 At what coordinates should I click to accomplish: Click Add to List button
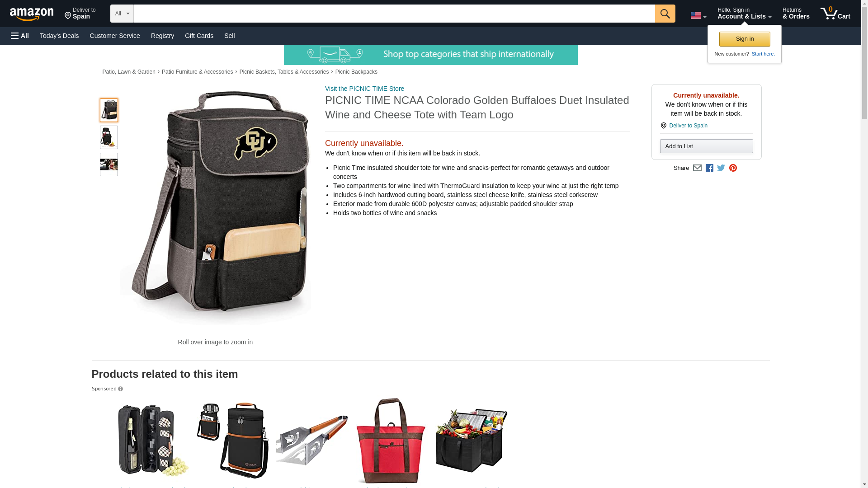coord(706,146)
